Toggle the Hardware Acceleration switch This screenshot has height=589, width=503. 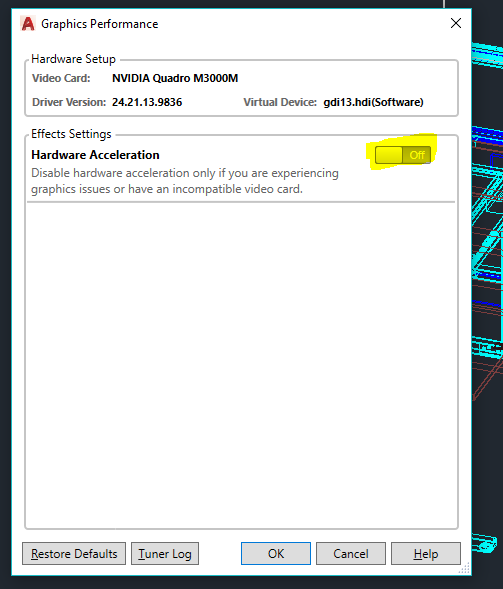pos(403,155)
